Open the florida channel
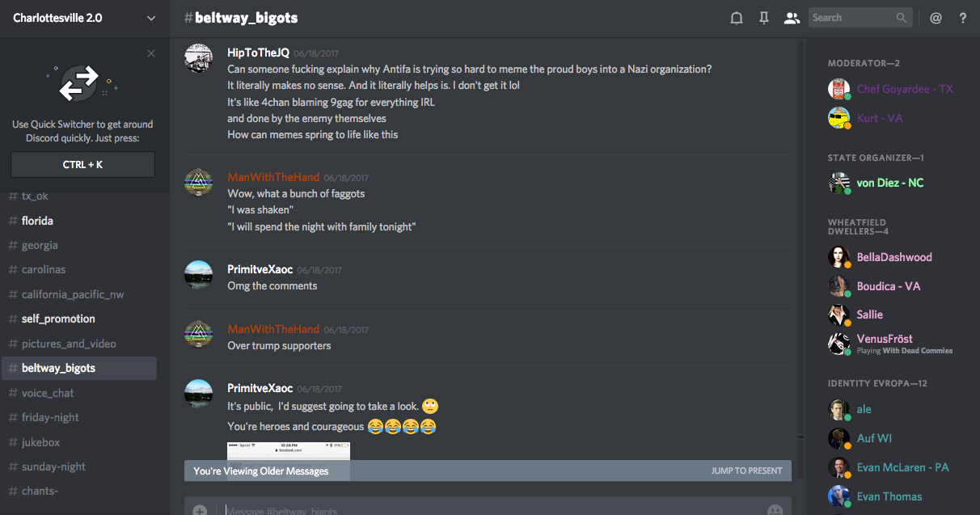 37,221
